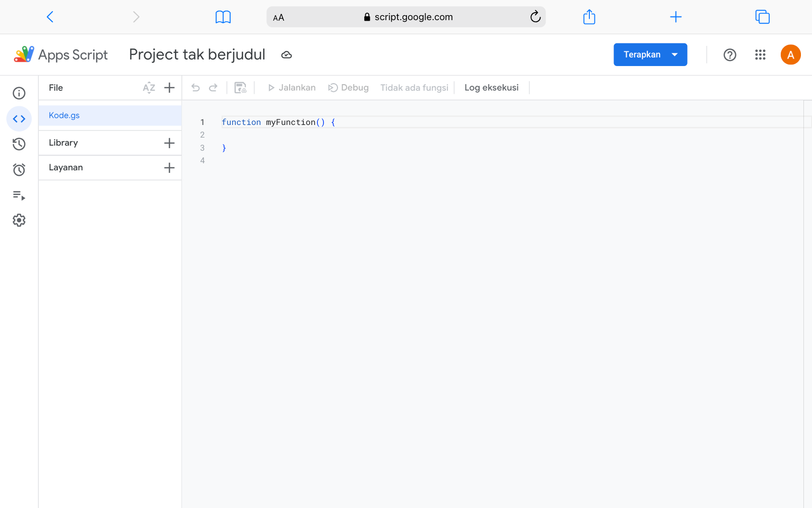Open the Overview info icon in sidebar
The image size is (812, 508).
pyautogui.click(x=19, y=93)
